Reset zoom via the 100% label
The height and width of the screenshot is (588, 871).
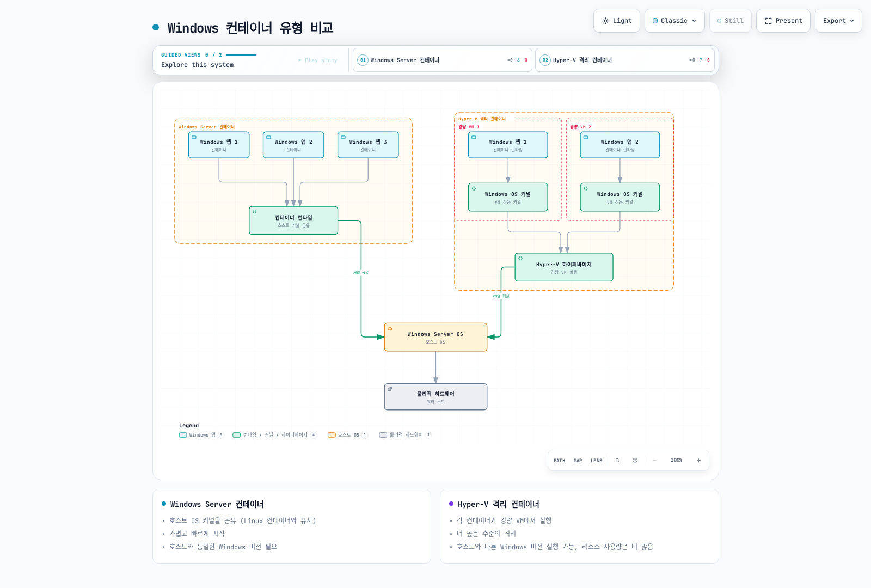coord(677,461)
